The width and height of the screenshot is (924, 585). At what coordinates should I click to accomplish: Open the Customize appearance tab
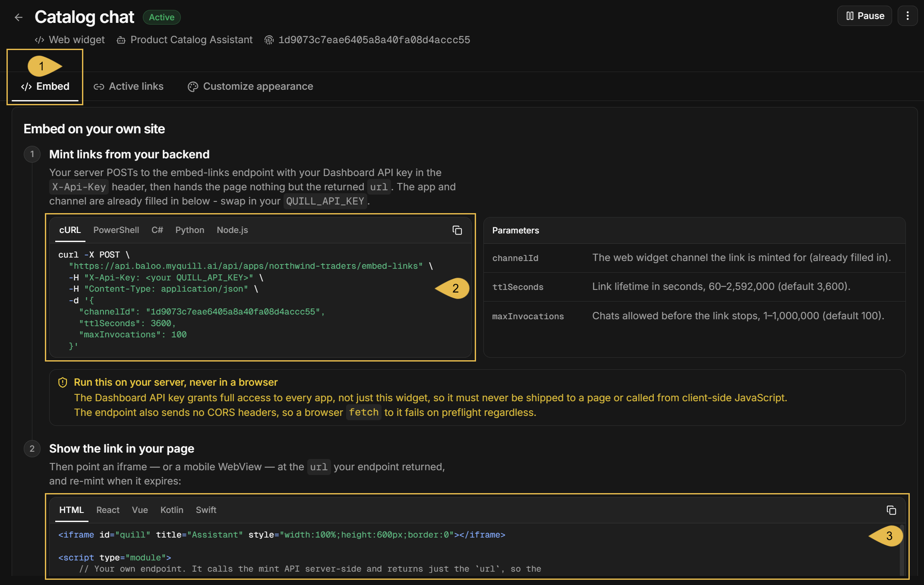[x=250, y=86]
